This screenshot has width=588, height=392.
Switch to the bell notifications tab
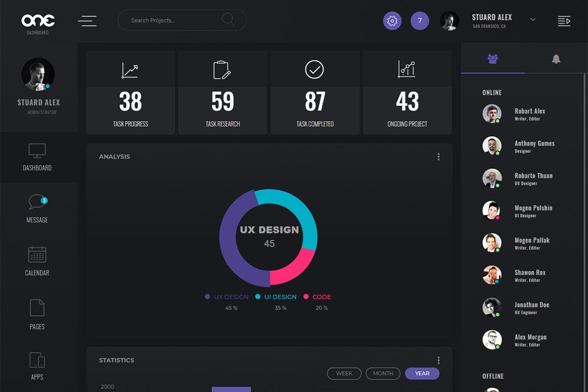tap(556, 58)
